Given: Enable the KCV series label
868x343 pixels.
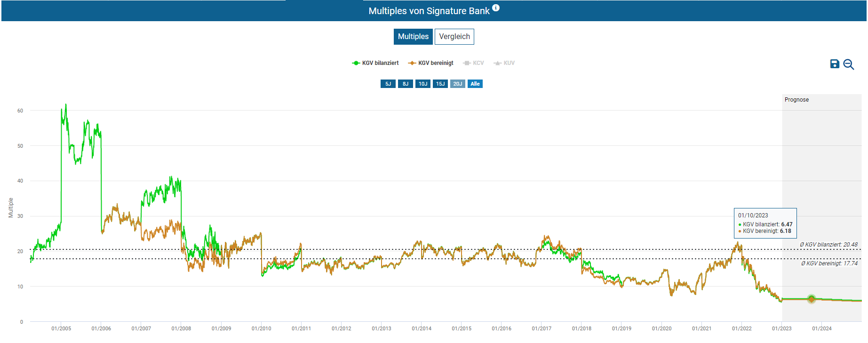Looking at the screenshot, I should click(x=478, y=63).
